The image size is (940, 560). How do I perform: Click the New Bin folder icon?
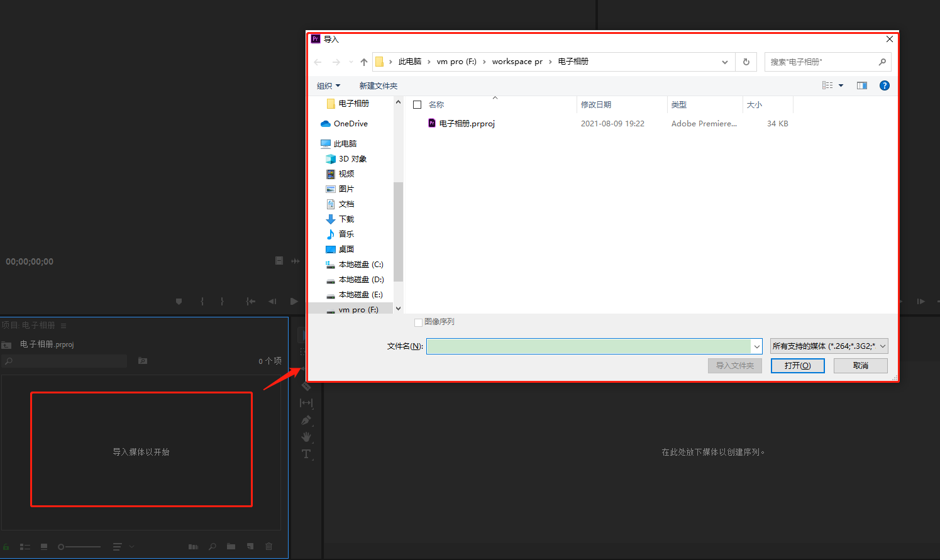(231, 547)
